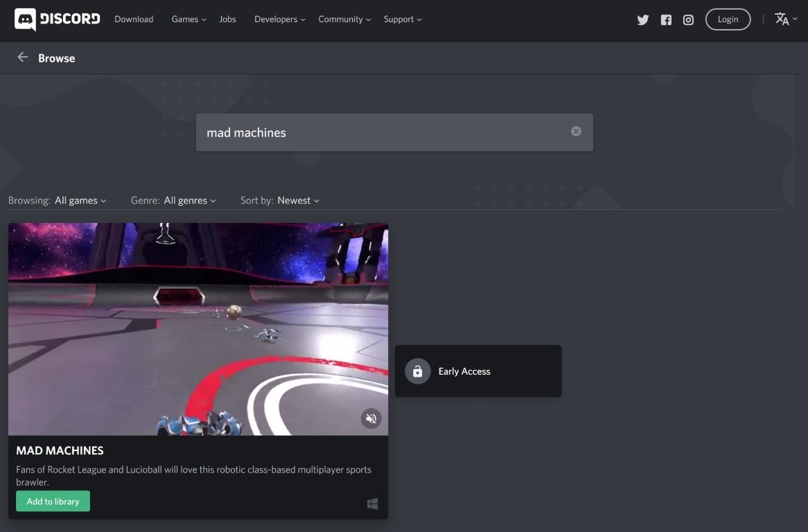Open the Mad Machines video thumbnail
The width and height of the screenshot is (808, 532).
click(x=198, y=329)
